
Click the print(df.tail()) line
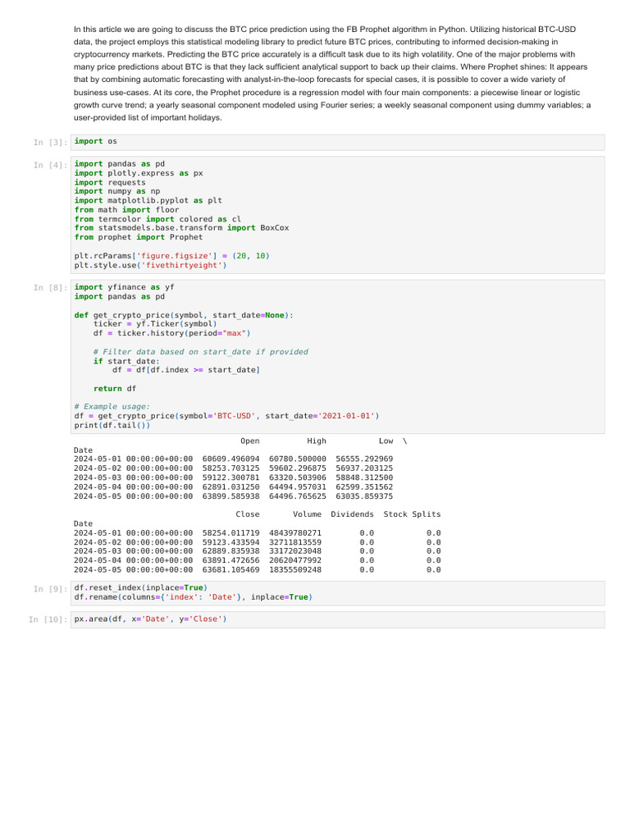click(x=112, y=426)
